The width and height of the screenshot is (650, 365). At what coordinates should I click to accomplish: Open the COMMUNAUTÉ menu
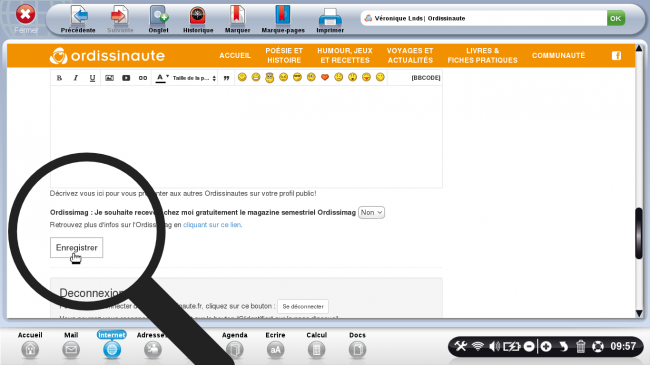pyautogui.click(x=558, y=56)
